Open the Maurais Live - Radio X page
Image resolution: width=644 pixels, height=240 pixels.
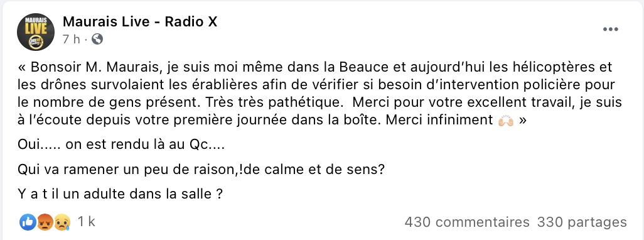coord(139,22)
